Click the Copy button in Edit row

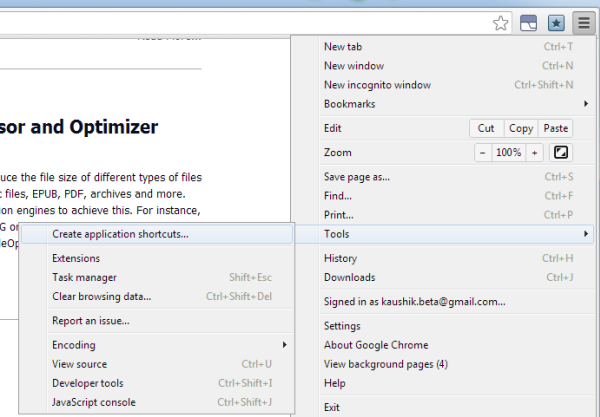(521, 128)
